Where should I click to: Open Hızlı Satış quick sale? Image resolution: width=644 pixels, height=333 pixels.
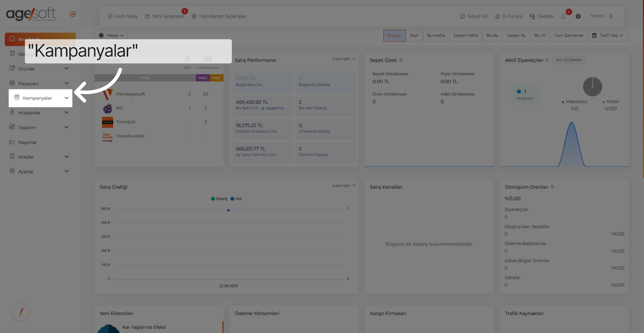pos(122,16)
